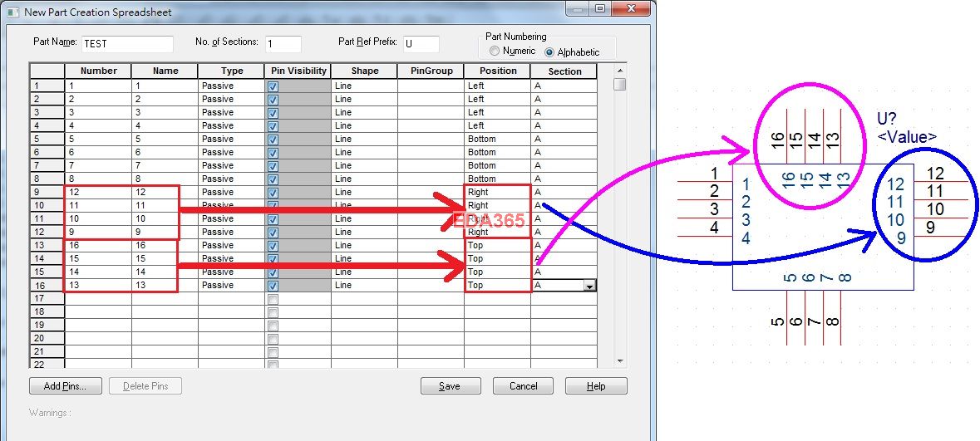Viewport: 980px width, 441px height.
Task: Uncheck Pin Visibility for row 5
Action: tap(273, 140)
